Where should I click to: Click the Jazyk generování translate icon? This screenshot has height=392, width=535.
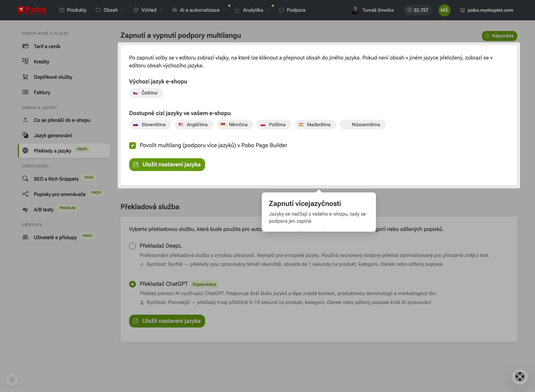(25, 135)
